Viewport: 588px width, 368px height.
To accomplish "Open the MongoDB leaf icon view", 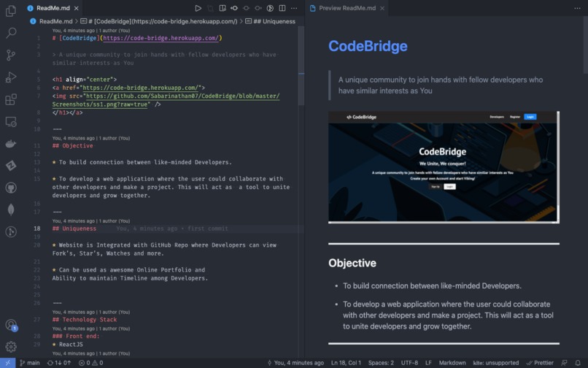I will (x=11, y=210).
